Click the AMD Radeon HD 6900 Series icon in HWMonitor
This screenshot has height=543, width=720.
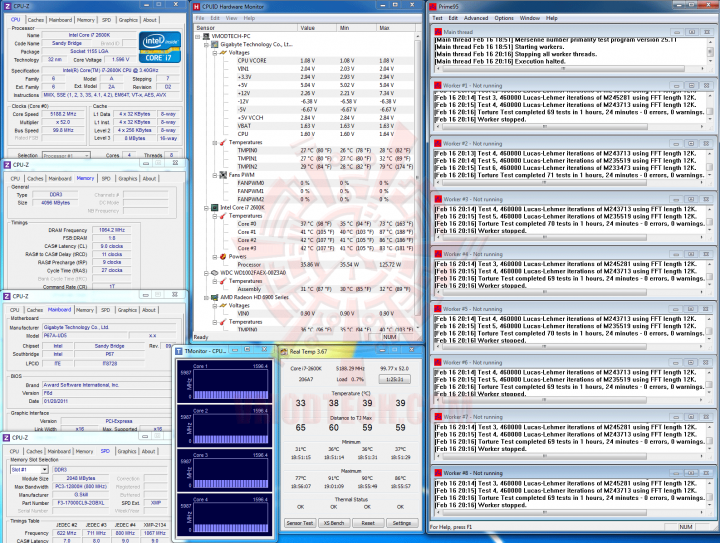click(214, 297)
